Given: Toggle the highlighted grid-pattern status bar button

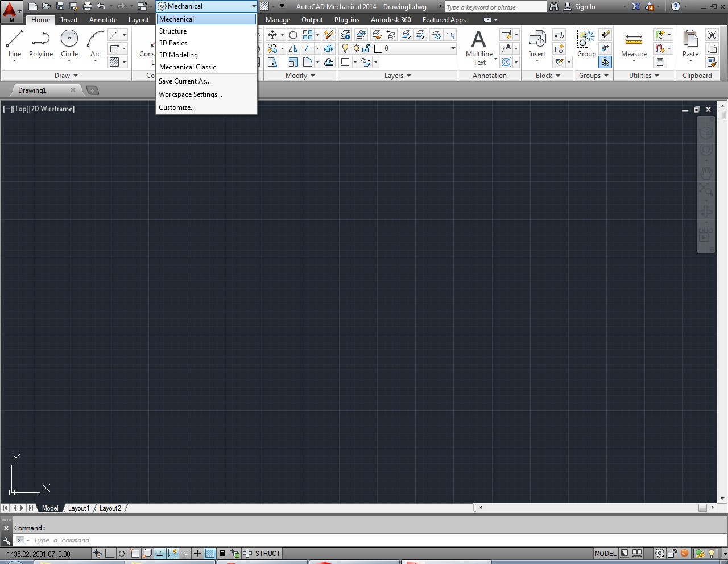Looking at the screenshot, I should (x=210, y=553).
